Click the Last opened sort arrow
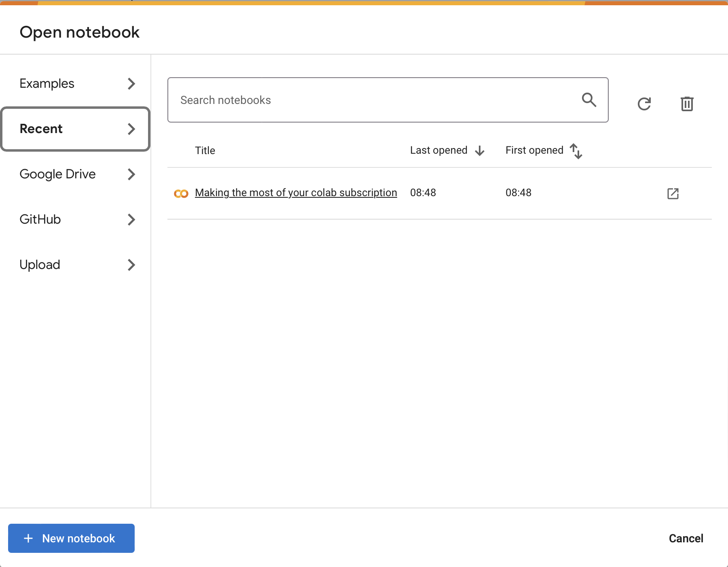 coord(480,150)
